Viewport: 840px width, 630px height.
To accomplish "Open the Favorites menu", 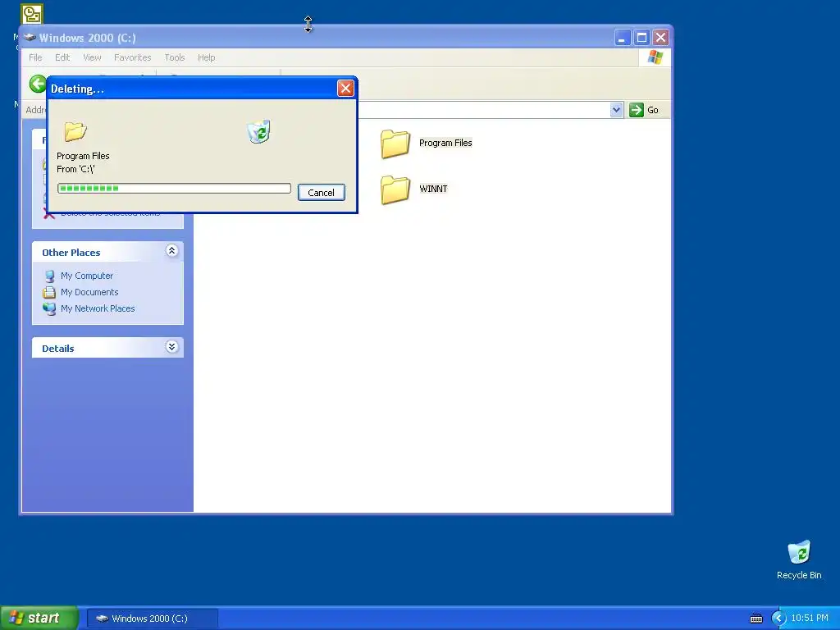I will (x=132, y=57).
